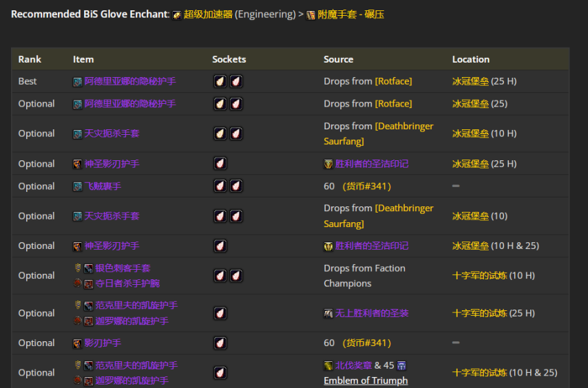Viewport: 588px width, 388px height.
Task: Click the socket gem icon in 影刃护手 row
Action: 220,343
